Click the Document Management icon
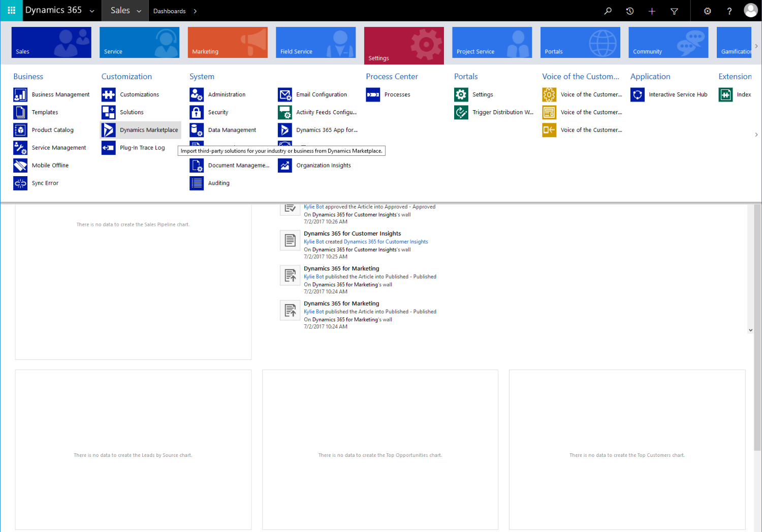 pos(197,165)
